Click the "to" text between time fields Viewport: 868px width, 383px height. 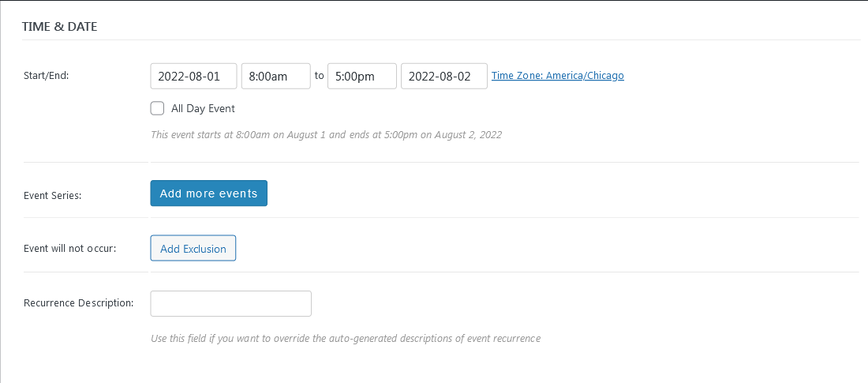[x=319, y=76]
